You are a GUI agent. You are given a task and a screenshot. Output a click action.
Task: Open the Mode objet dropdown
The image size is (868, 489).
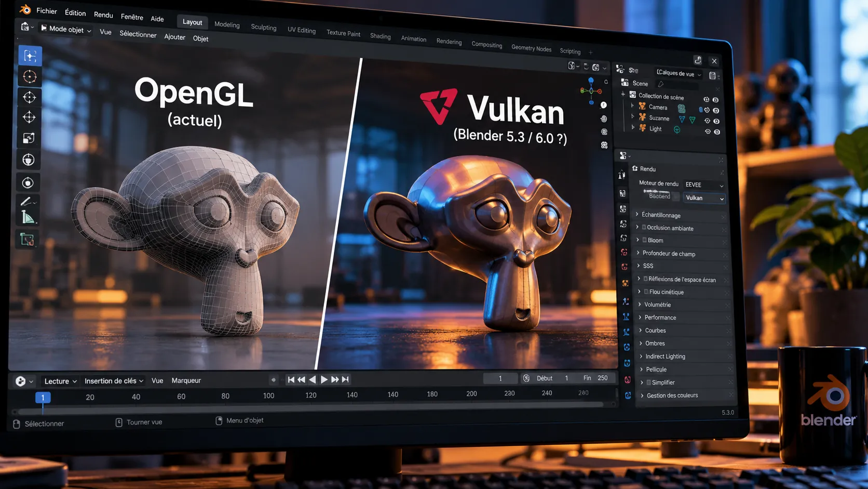66,29
